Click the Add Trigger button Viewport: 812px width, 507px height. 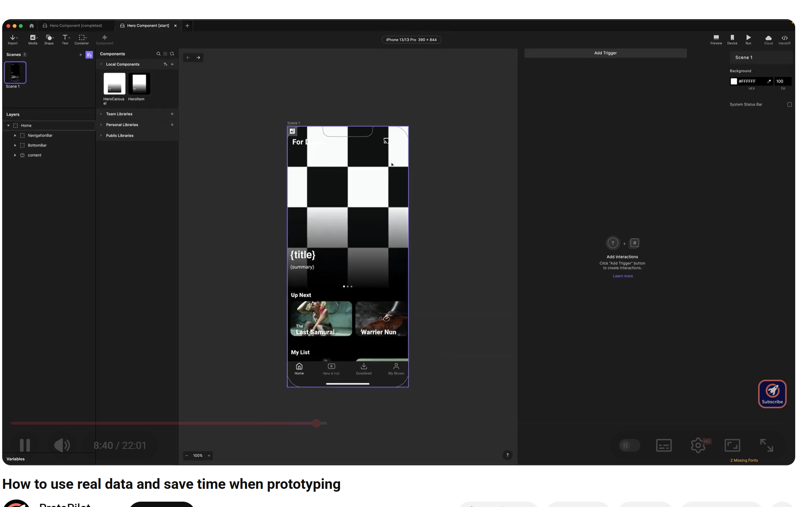click(605, 53)
